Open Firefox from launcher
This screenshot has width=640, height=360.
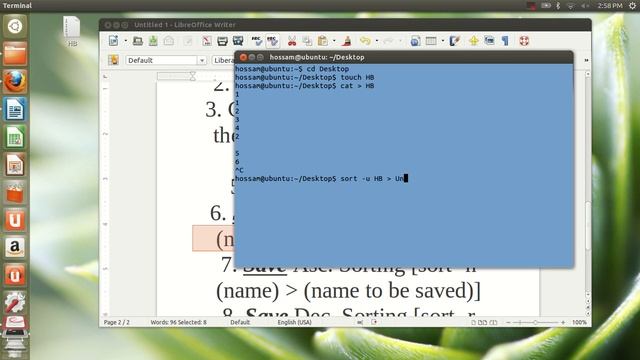15,81
